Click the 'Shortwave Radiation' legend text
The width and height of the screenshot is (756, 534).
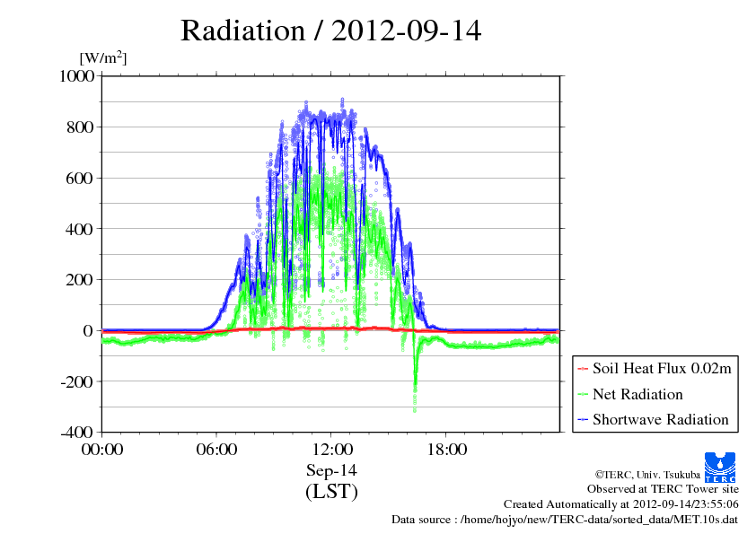[661, 419]
